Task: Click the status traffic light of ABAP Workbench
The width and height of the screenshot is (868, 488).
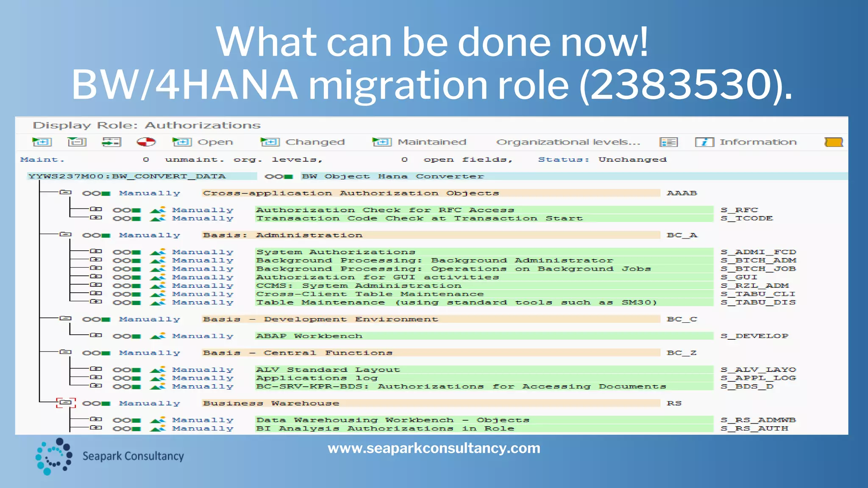Action: click(x=126, y=336)
